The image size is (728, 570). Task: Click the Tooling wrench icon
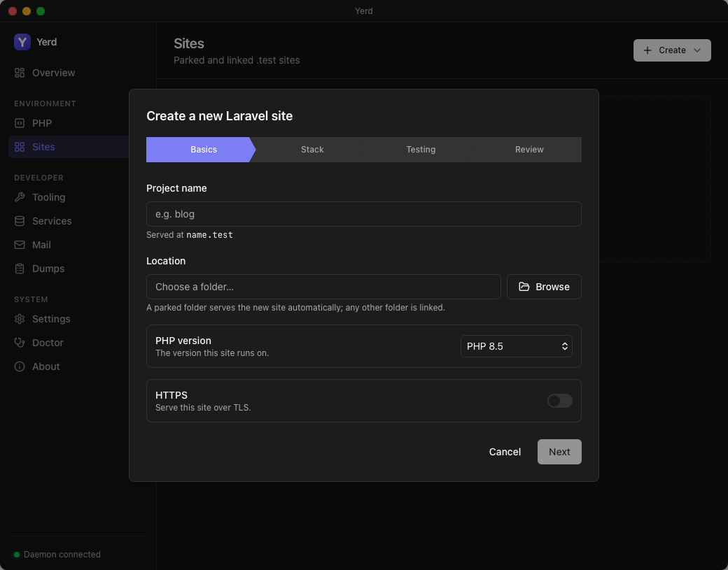coord(20,197)
